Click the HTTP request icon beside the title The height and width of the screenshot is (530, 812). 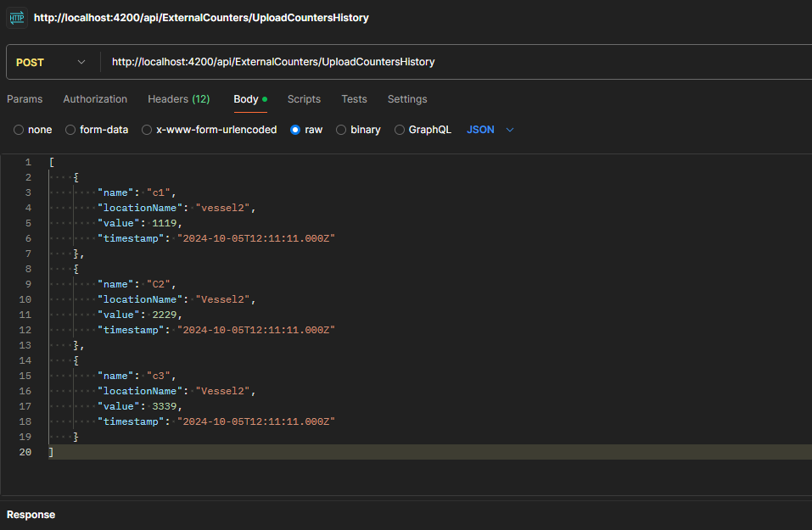click(x=17, y=18)
